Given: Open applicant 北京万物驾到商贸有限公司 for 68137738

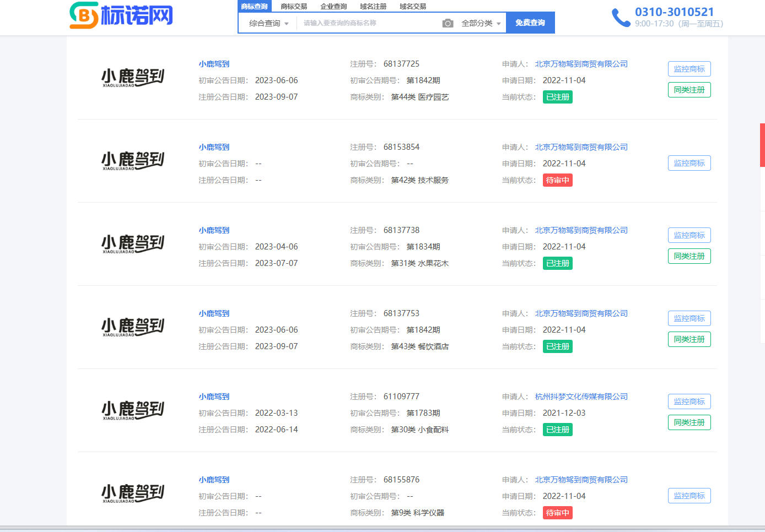Looking at the screenshot, I should coord(581,230).
